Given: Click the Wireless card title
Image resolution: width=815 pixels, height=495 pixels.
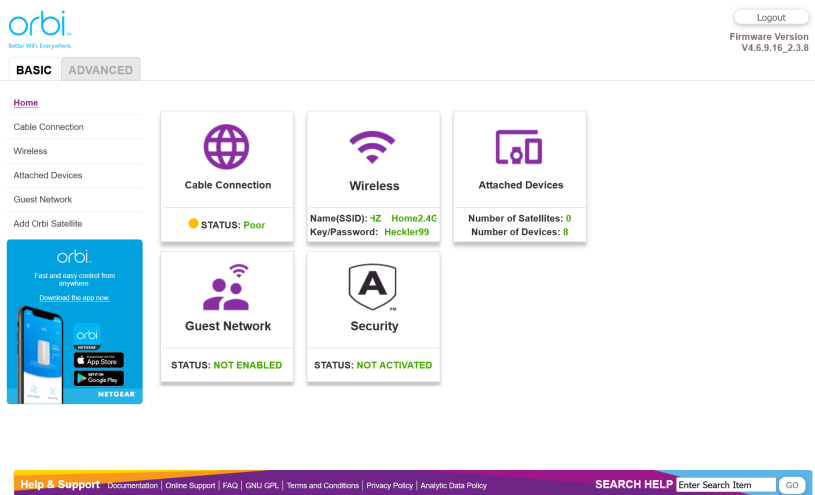Looking at the screenshot, I should (x=374, y=186).
